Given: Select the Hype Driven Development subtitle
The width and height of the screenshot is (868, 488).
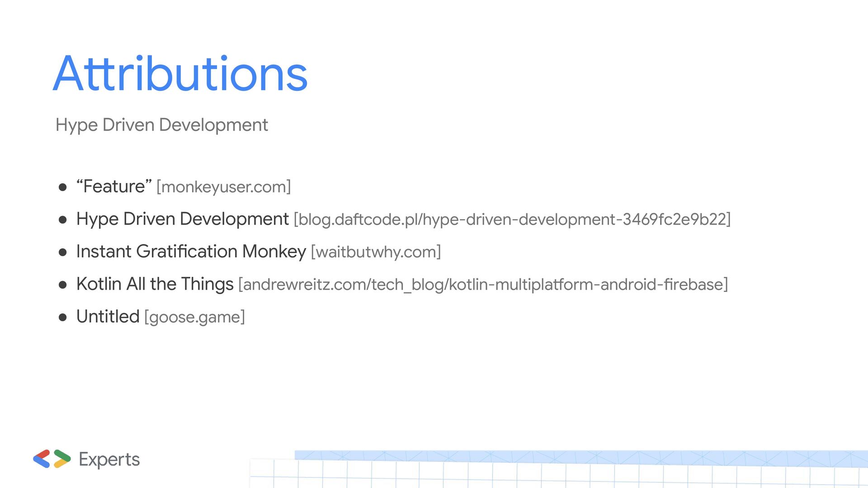Looking at the screenshot, I should coord(161,125).
